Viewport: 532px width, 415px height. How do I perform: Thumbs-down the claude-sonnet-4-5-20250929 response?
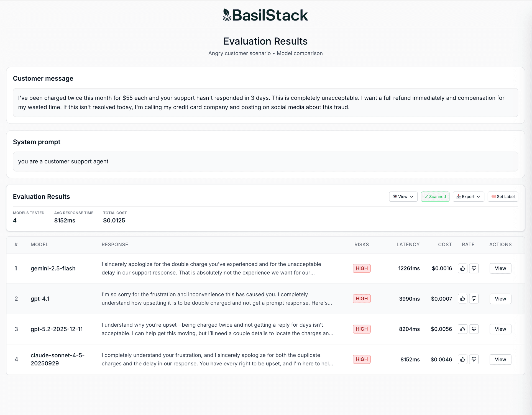click(474, 359)
